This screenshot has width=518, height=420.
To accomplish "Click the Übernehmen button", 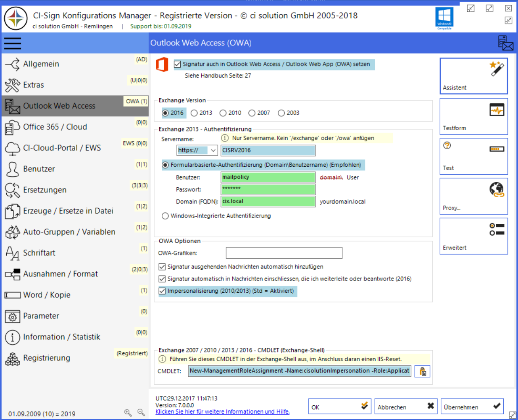I will click(472, 407).
